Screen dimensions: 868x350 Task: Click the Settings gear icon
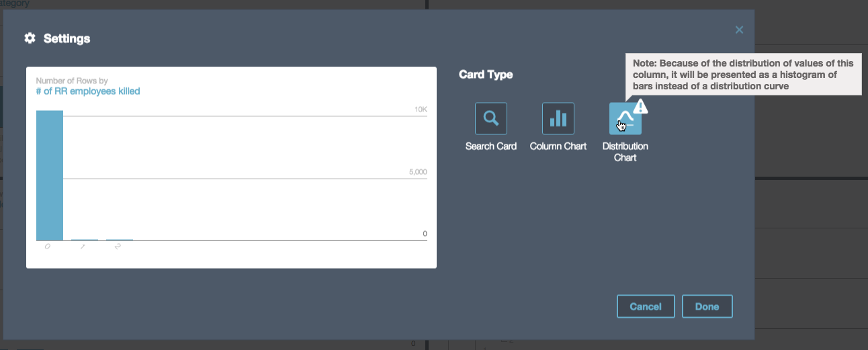point(30,38)
